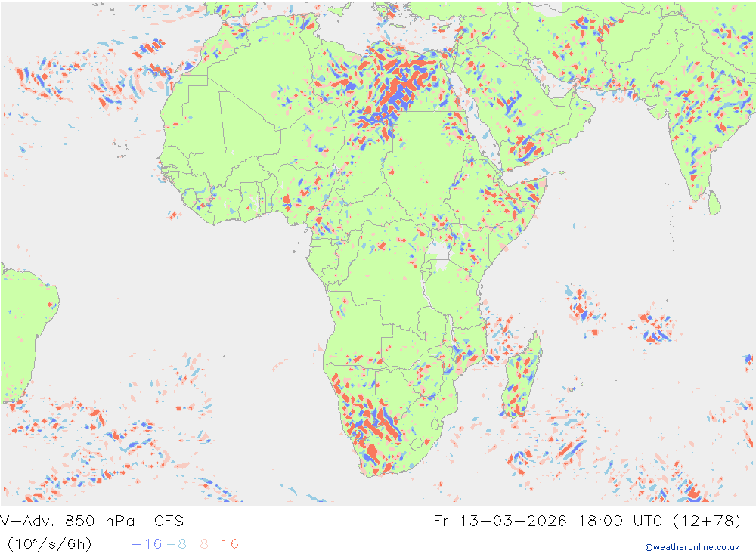This screenshot has width=756, height=554.
Task: Click the red 16 legend value
Action: pos(230,544)
